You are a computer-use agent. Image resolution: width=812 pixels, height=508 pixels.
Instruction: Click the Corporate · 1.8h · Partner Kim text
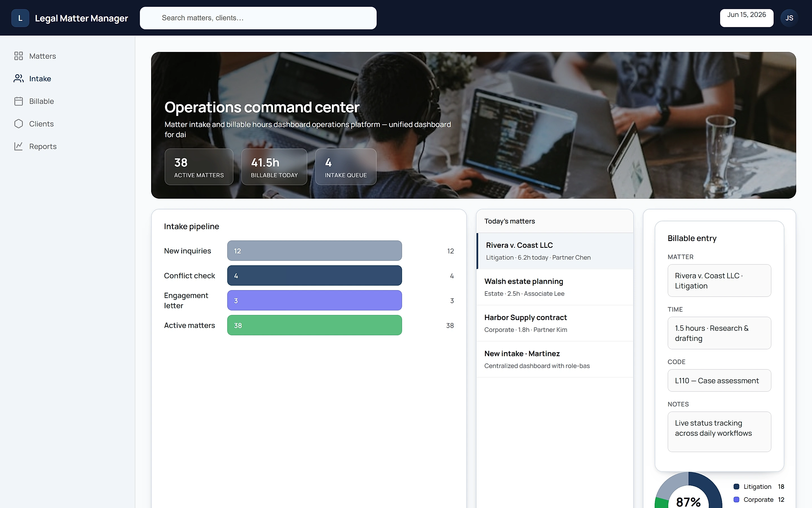(x=526, y=330)
